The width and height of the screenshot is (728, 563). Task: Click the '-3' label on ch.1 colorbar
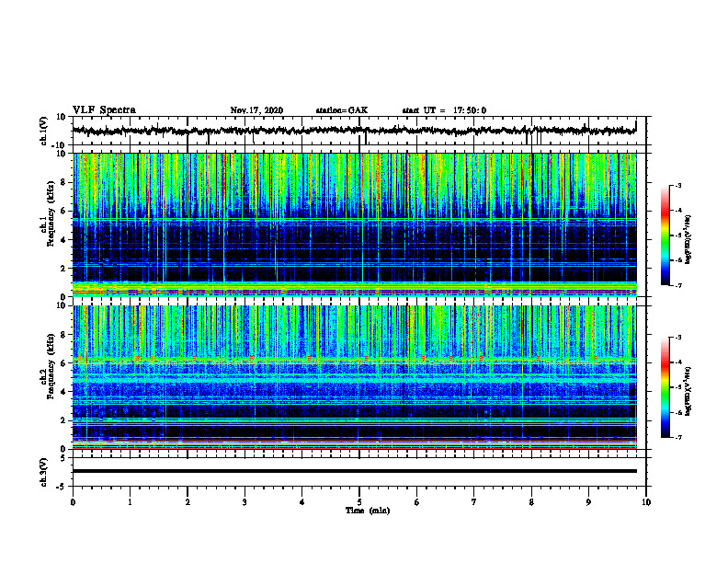678,185
